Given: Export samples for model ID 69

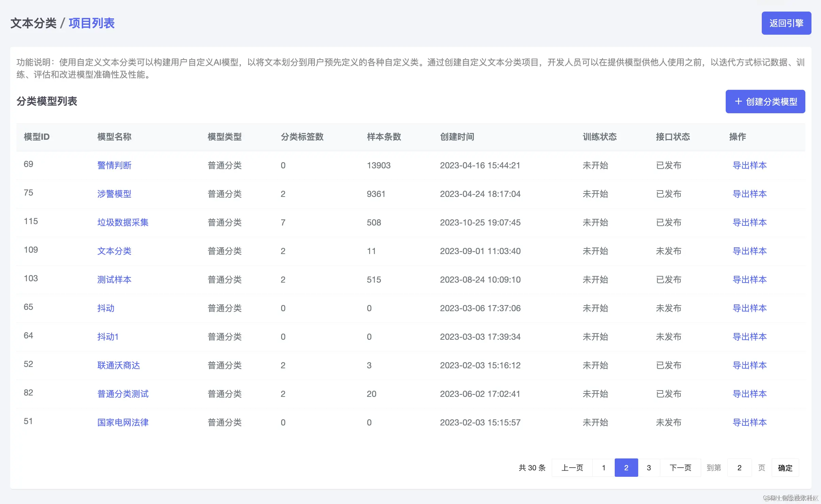Looking at the screenshot, I should pos(749,165).
